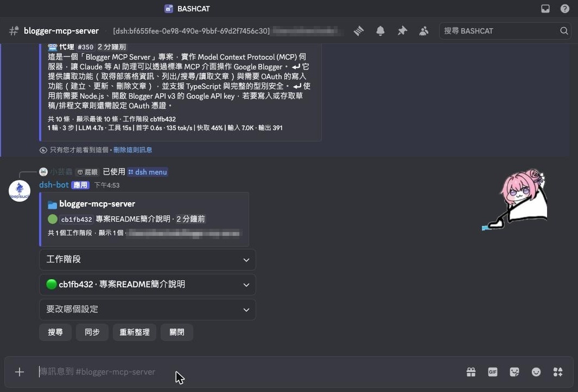Open the threads icon in channel header
578x392 pixels.
(359, 31)
